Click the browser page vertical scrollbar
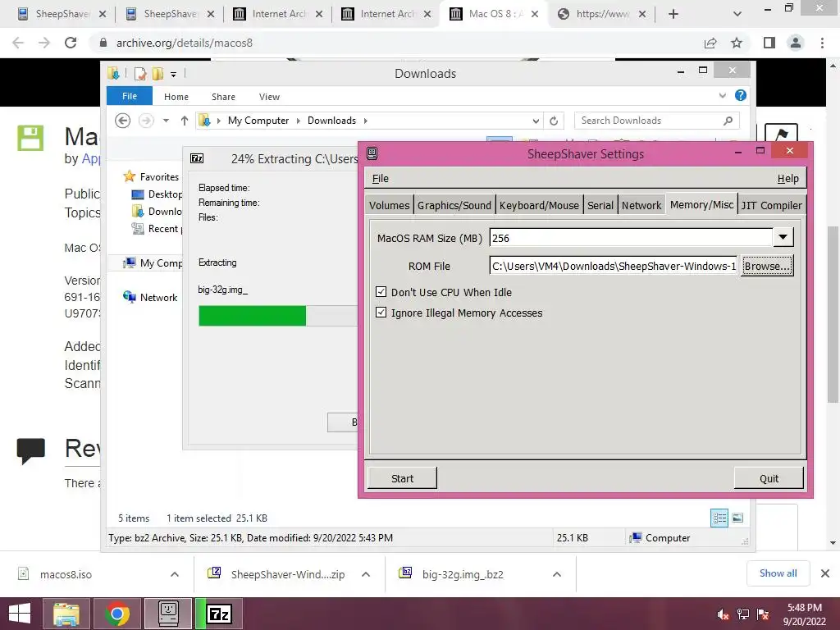Image resolution: width=840 pixels, height=630 pixels. 833,314
